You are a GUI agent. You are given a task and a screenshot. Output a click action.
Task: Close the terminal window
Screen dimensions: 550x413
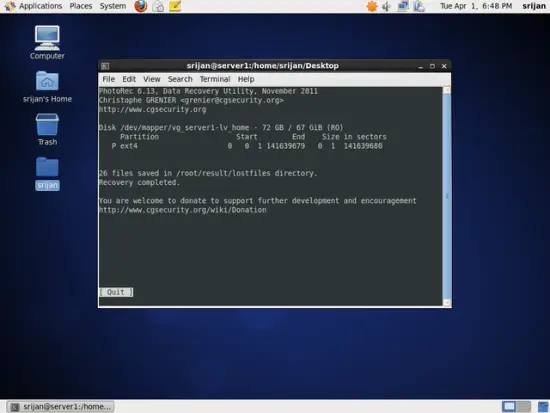pyautogui.click(x=444, y=66)
